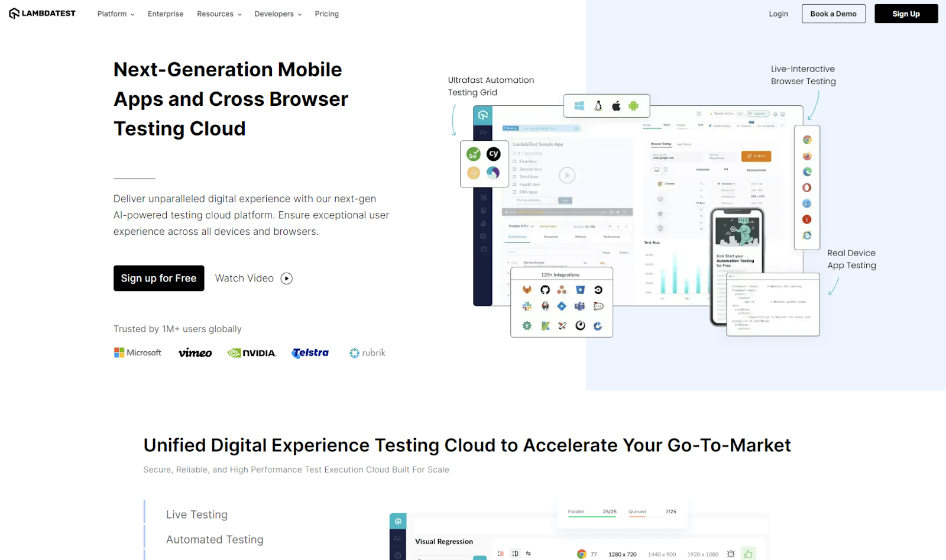The width and height of the screenshot is (946, 560).
Task: Open the Pricing menu item
Action: [x=326, y=14]
